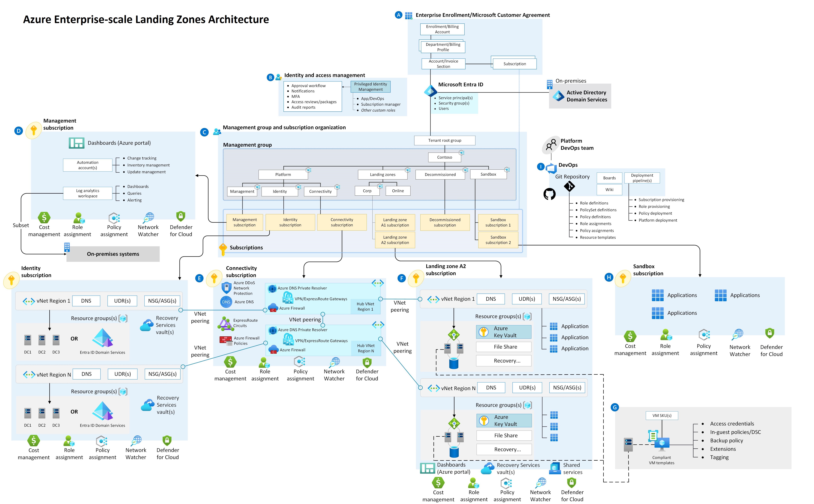Click the Dashboards (Azure portal) icon in Management subscription
This screenshot has width=814, height=504.
76,143
